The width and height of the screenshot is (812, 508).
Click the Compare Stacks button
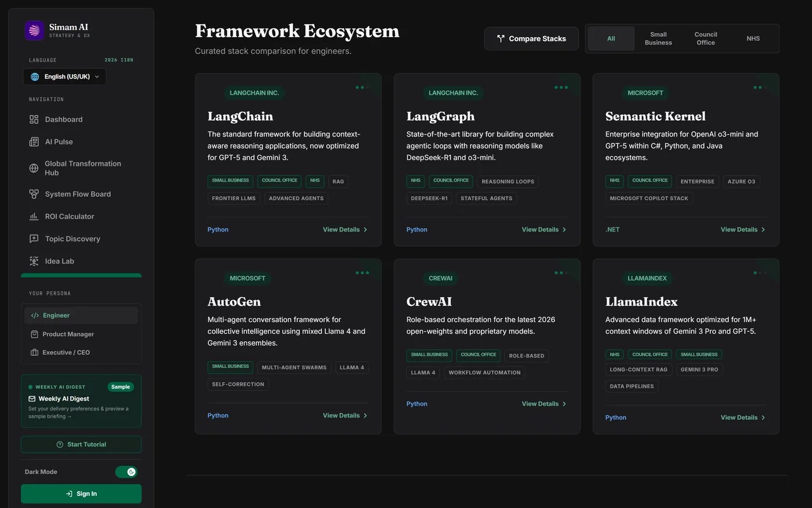531,39
